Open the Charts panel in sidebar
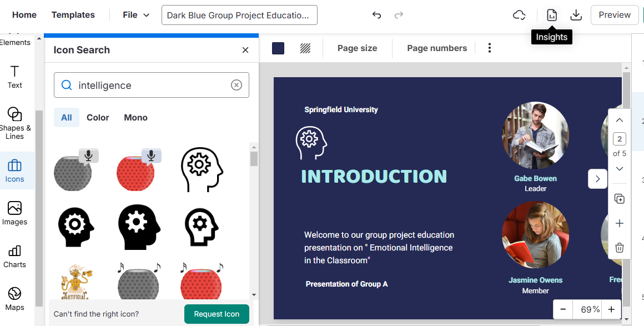 coord(15,256)
